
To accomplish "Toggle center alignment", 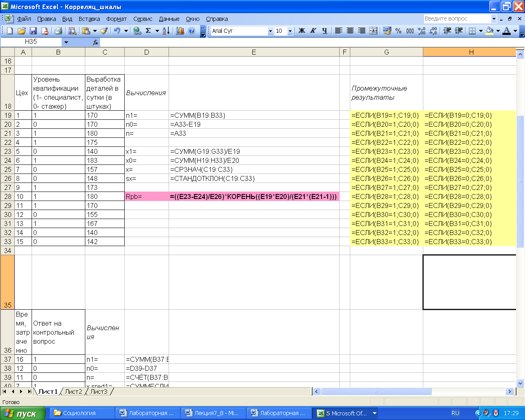I will click(x=350, y=31).
